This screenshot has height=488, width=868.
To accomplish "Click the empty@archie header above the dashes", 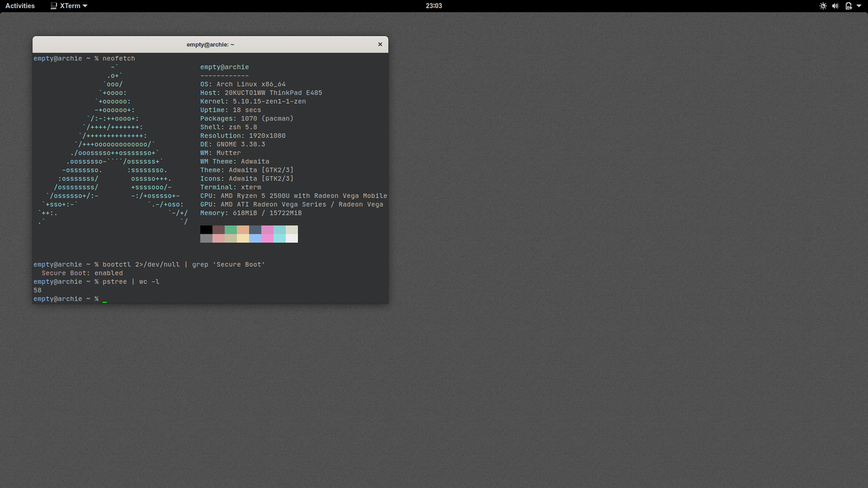I will coord(224,67).
